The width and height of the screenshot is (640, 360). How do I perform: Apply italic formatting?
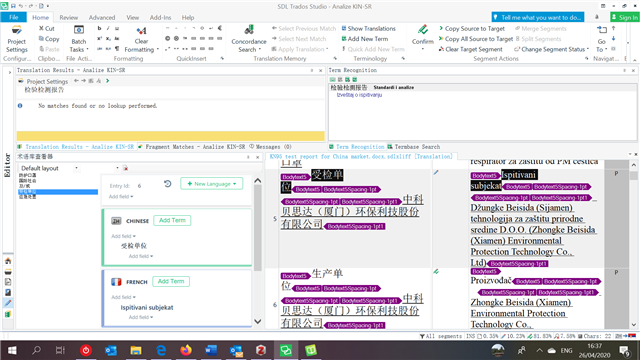click(x=108, y=28)
